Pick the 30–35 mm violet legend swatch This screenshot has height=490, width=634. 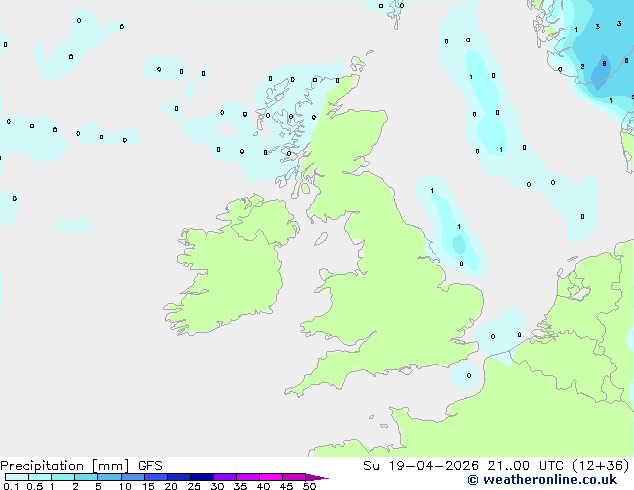click(x=225, y=477)
